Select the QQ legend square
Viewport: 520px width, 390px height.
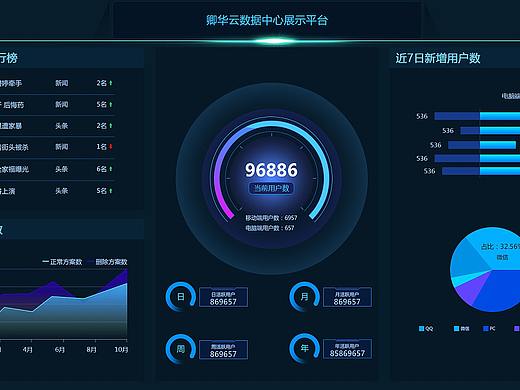click(x=421, y=329)
